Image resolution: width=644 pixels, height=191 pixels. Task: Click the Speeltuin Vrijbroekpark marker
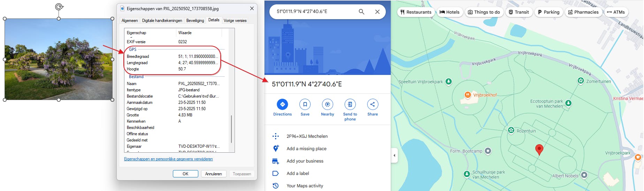click(x=449, y=82)
